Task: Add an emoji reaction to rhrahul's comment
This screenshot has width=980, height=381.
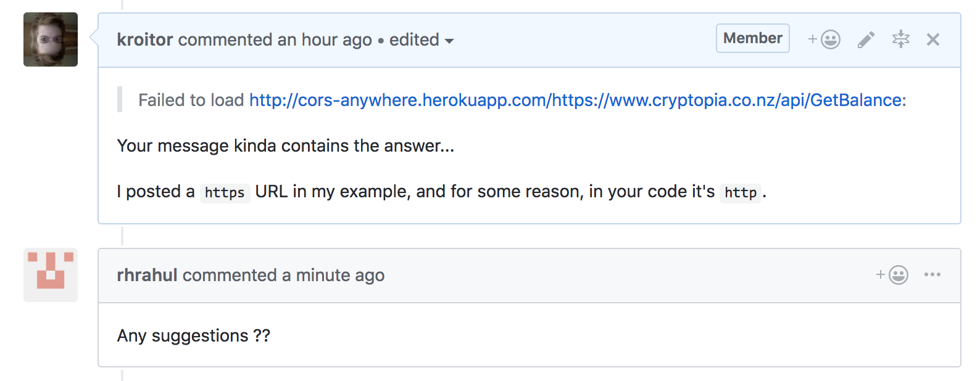Action: 896,275
